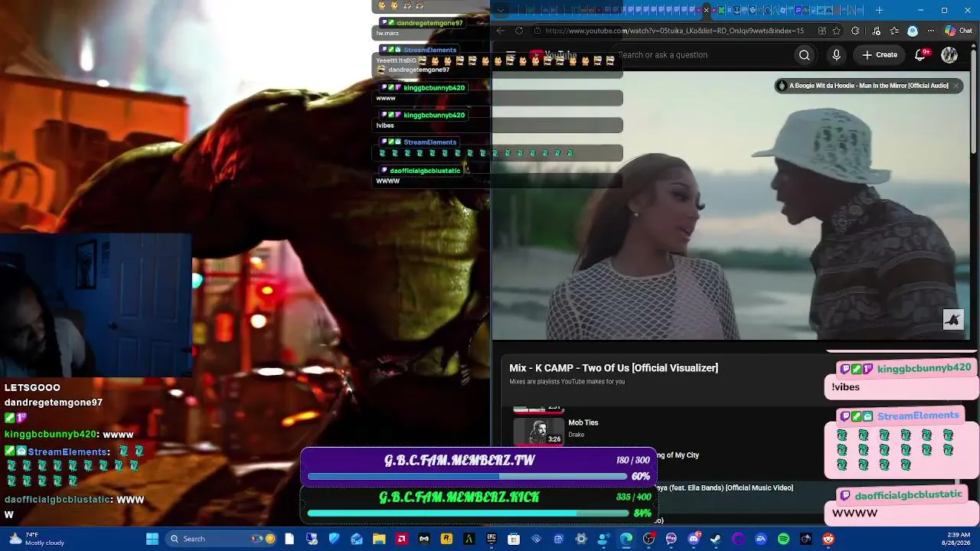Open File Explorer from the taskbar
Viewport: 980px width, 551px height.
(379, 539)
